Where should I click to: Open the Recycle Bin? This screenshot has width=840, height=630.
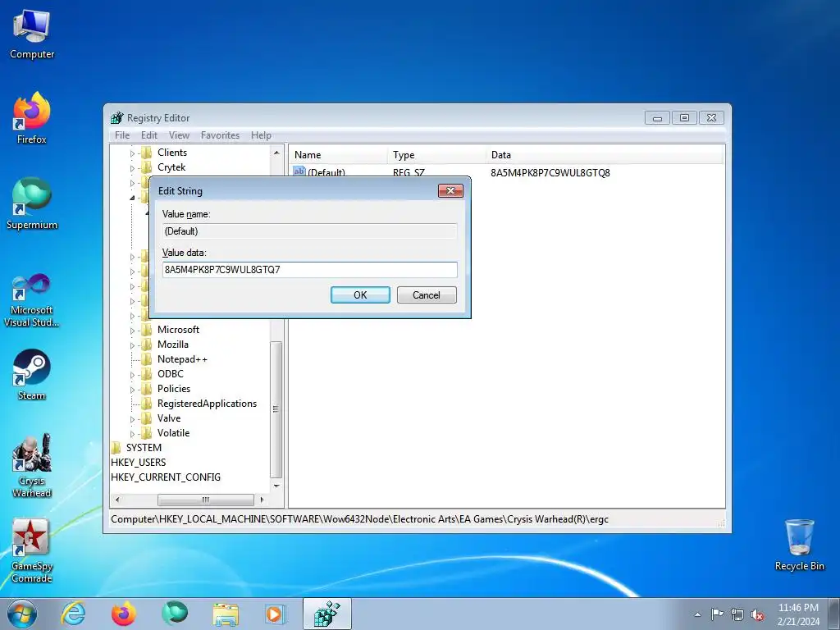click(799, 545)
